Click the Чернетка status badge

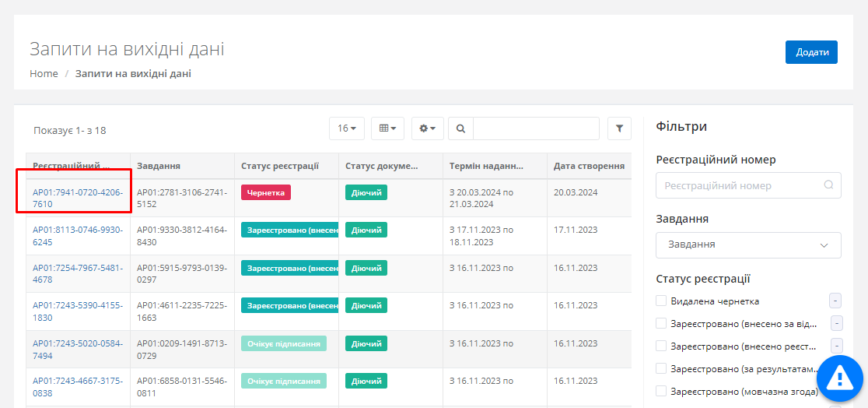pos(266,192)
